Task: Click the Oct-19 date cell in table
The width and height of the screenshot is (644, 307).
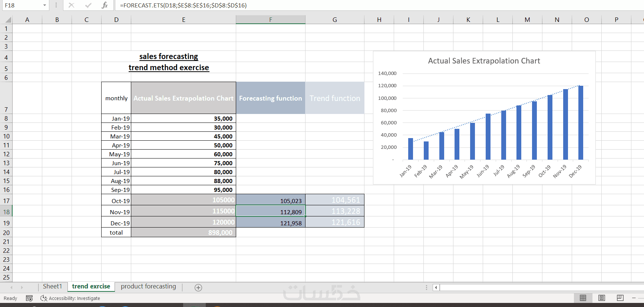Action: point(116,200)
